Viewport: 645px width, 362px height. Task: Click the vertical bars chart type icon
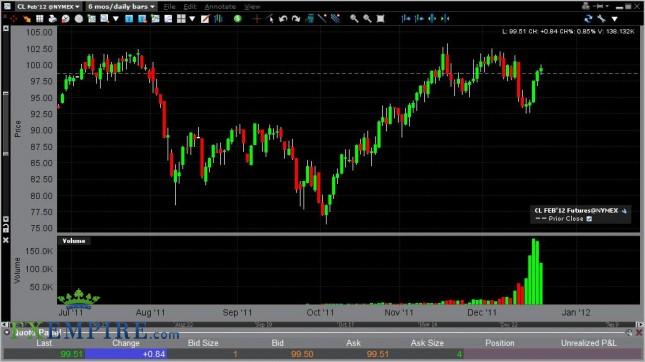point(218,19)
